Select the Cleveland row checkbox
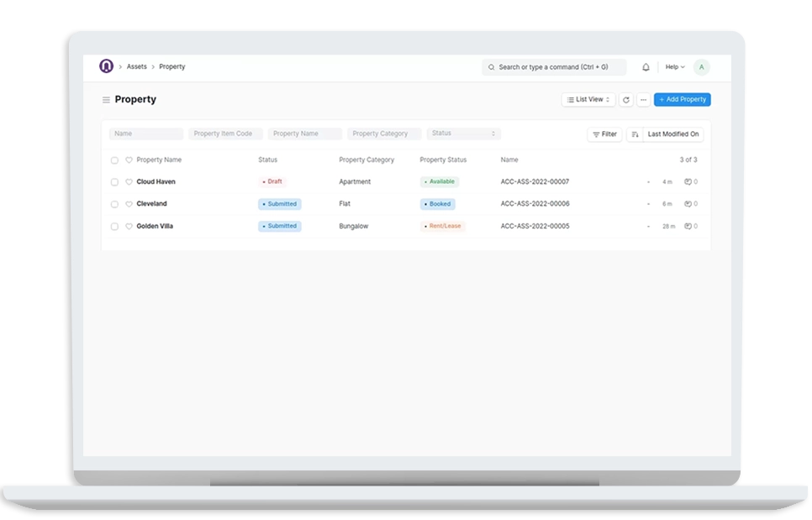Viewport: 812px width, 520px height. click(114, 204)
